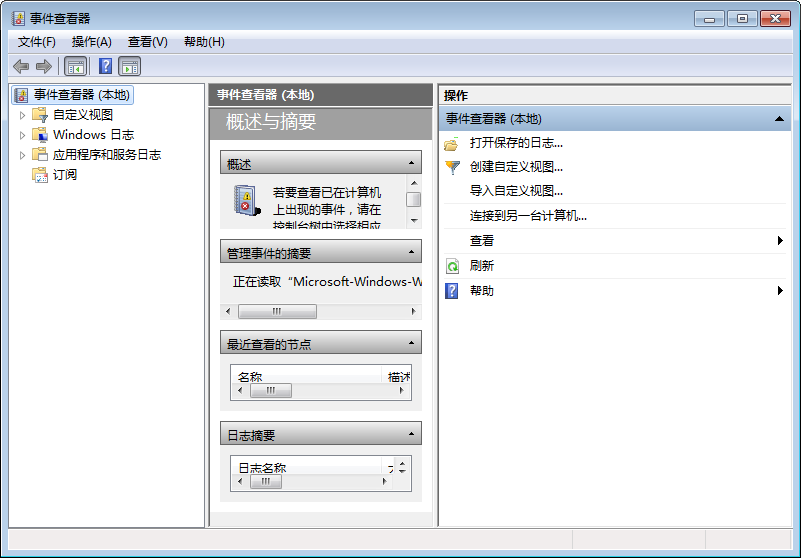801x558 pixels.
Task: Open the 查看 submenu in actions pane
Action: pos(482,241)
